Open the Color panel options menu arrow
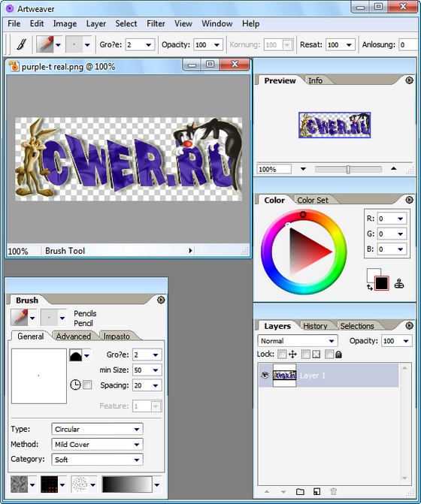 [409, 200]
